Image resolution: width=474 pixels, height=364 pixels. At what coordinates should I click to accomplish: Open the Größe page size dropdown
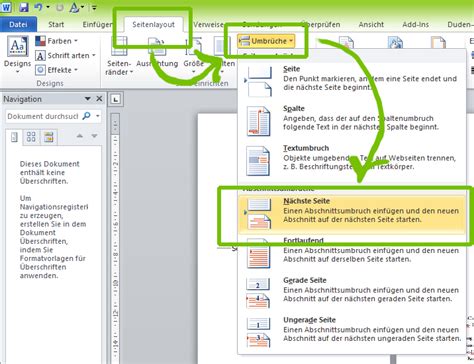click(x=194, y=55)
